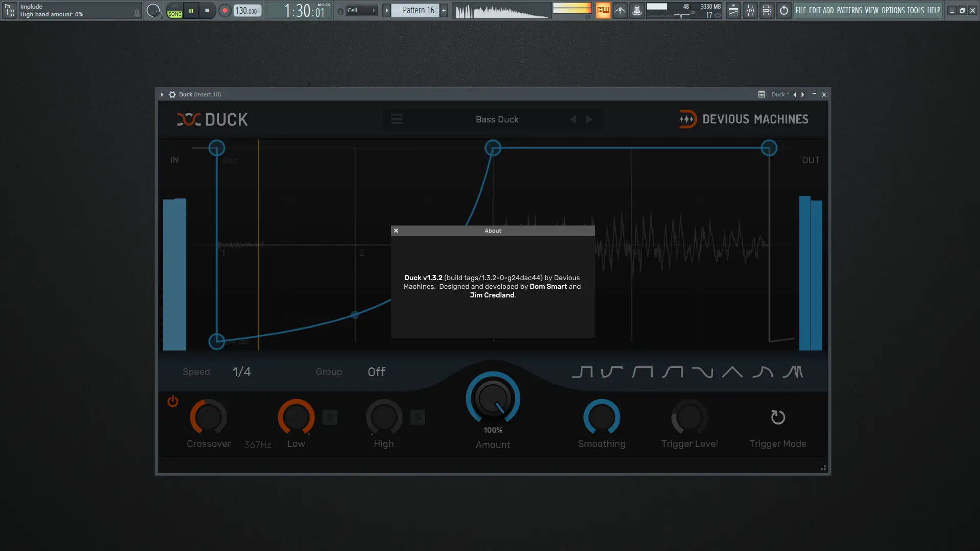Toggle the crossover power button
The width and height of the screenshot is (980, 551).
tap(173, 402)
